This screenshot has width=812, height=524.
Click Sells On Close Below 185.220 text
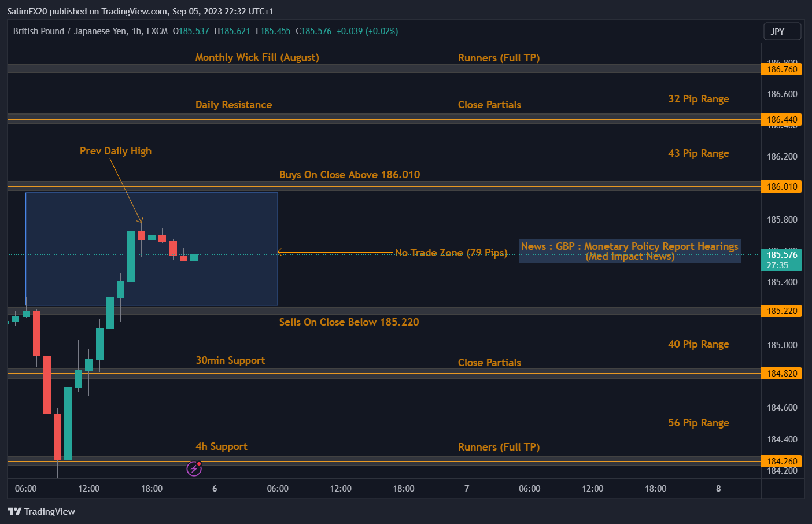349,322
